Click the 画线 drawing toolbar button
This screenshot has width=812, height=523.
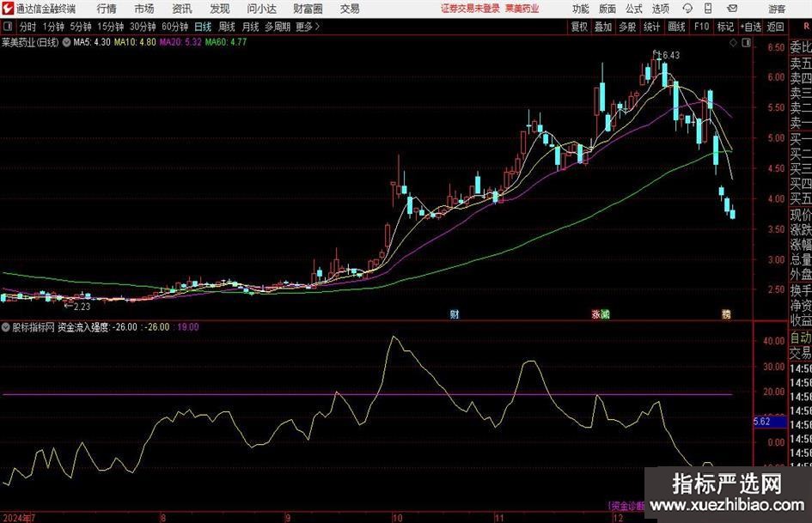[x=676, y=27]
